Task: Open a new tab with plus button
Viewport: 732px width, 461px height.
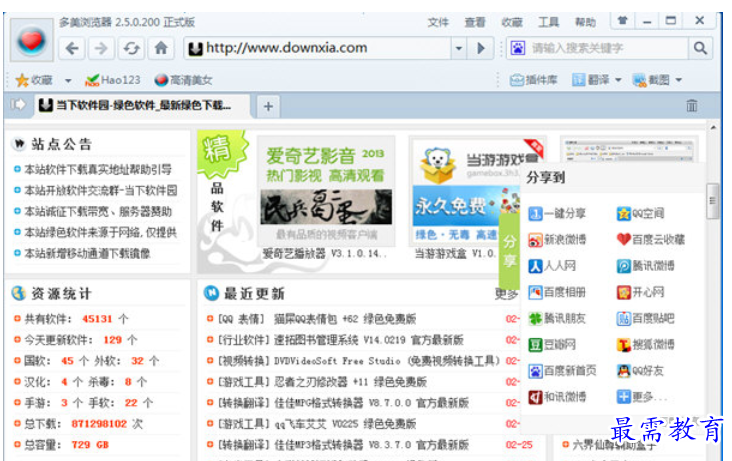Action: (268, 106)
